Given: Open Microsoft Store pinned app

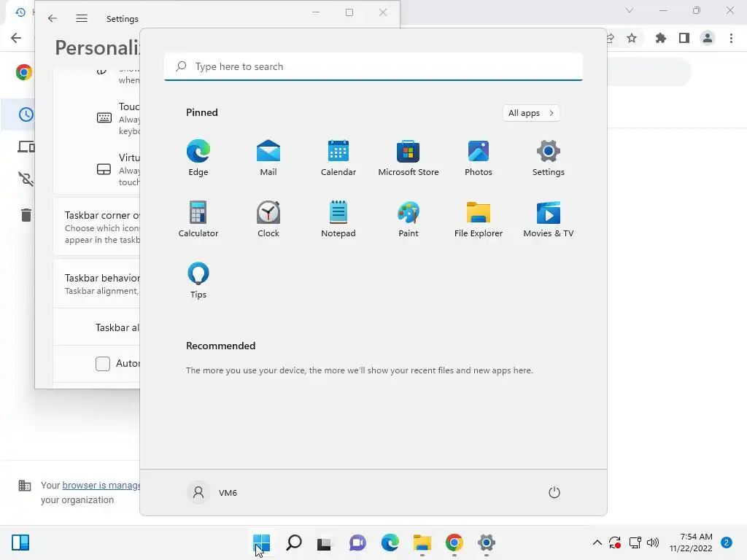Looking at the screenshot, I should (409, 157).
